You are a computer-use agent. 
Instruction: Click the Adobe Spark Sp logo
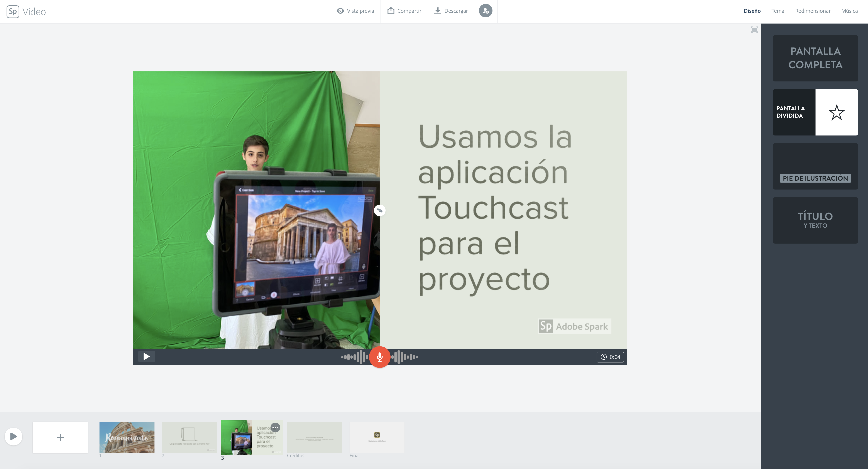click(x=13, y=11)
